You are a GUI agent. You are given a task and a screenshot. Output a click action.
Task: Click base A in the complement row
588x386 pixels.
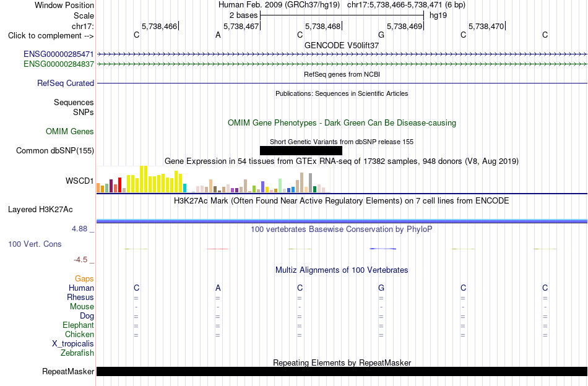[218, 35]
